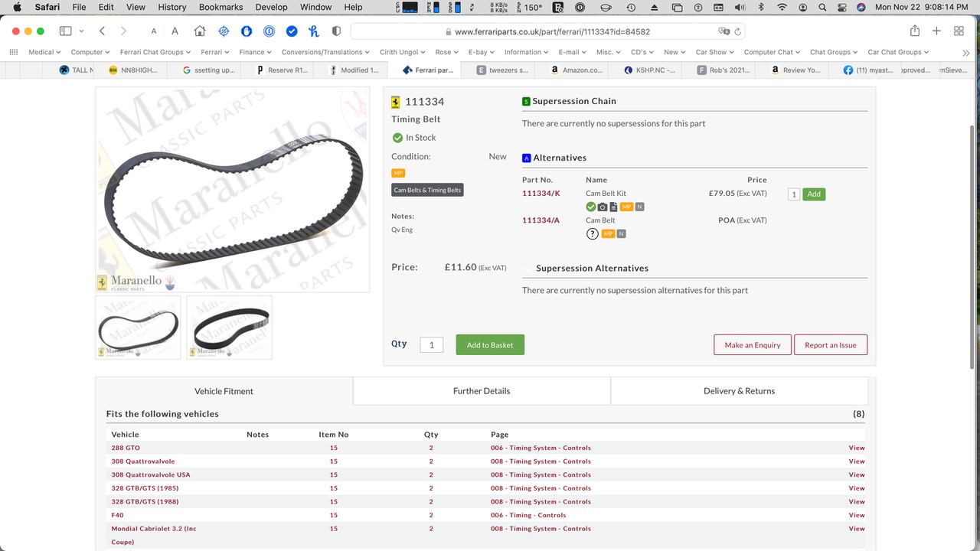Decrease text size with small A
Screen dimensions: 980x551
pos(154,31)
